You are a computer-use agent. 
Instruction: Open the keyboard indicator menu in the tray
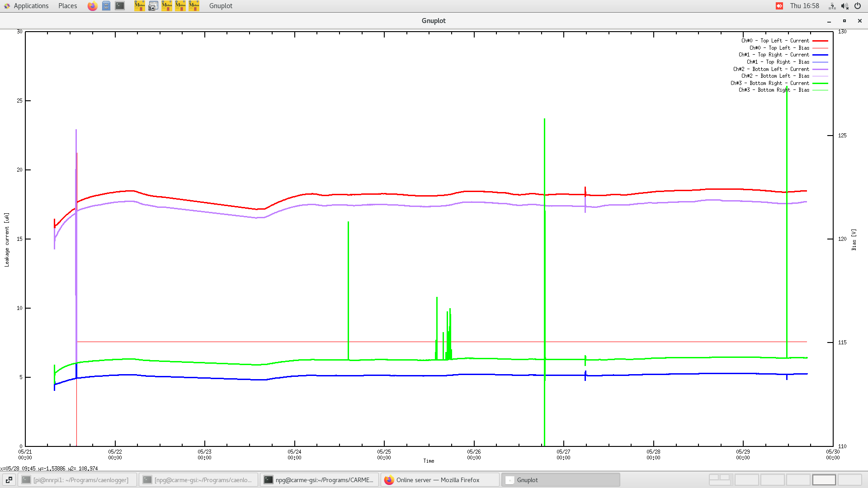832,6
